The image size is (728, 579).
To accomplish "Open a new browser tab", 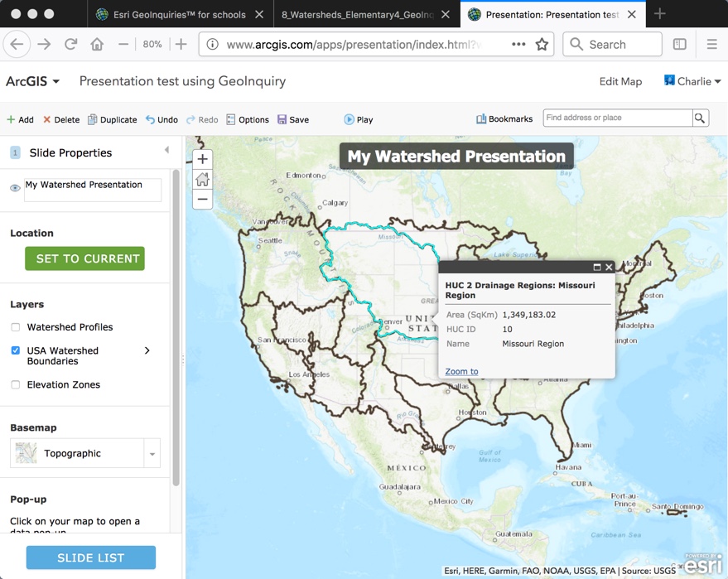I will pyautogui.click(x=659, y=14).
